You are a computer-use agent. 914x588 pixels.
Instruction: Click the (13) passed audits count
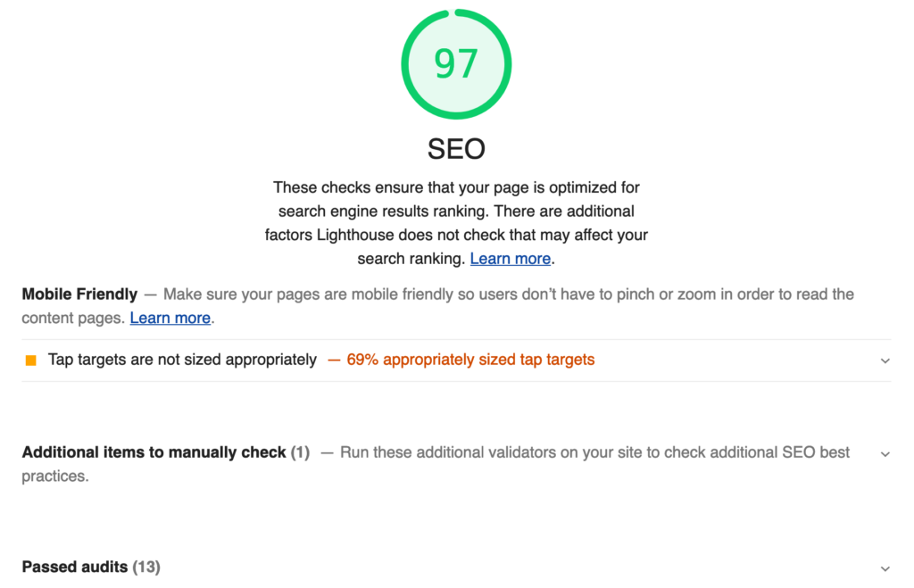146,567
